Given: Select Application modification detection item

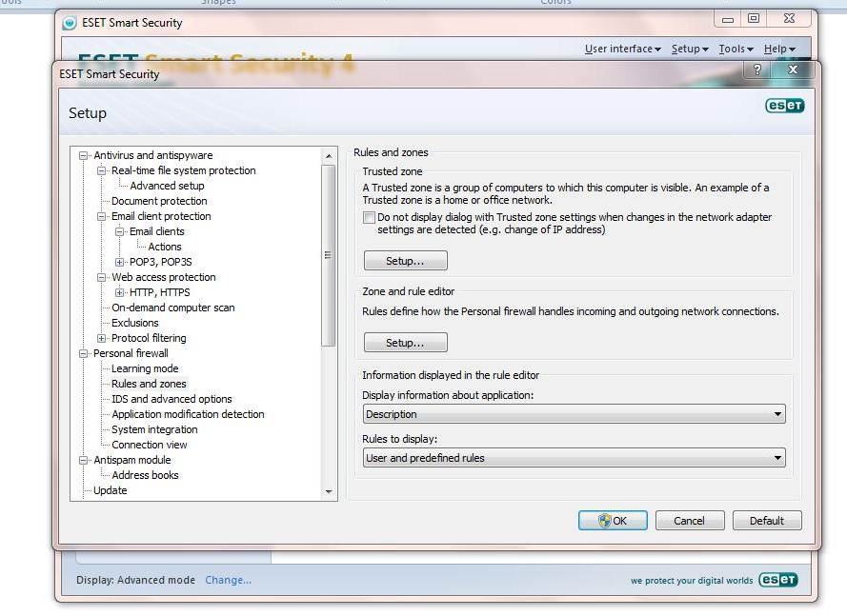Looking at the screenshot, I should click(x=188, y=414).
